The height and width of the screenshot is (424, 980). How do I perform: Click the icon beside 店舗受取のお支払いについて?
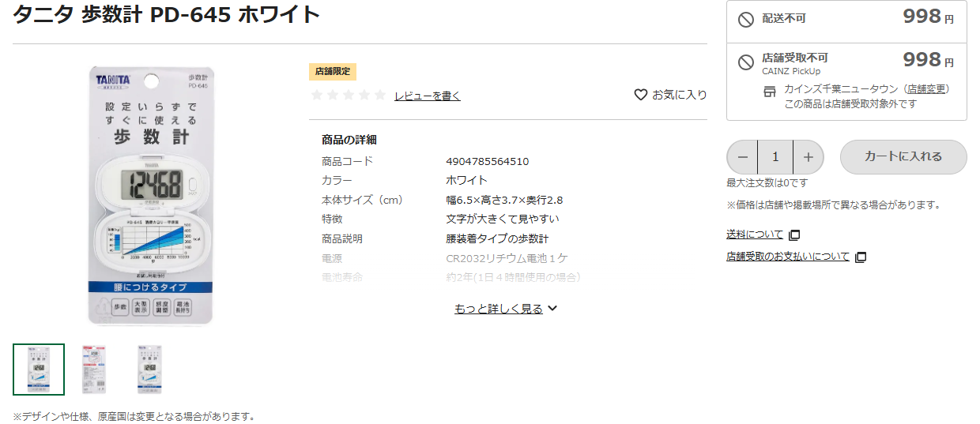coord(861,257)
